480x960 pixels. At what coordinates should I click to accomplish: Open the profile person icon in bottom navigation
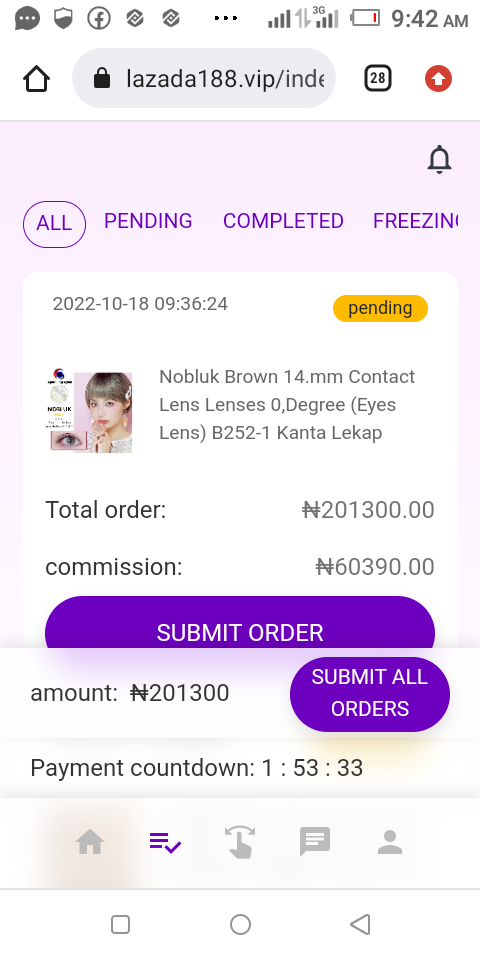[389, 842]
